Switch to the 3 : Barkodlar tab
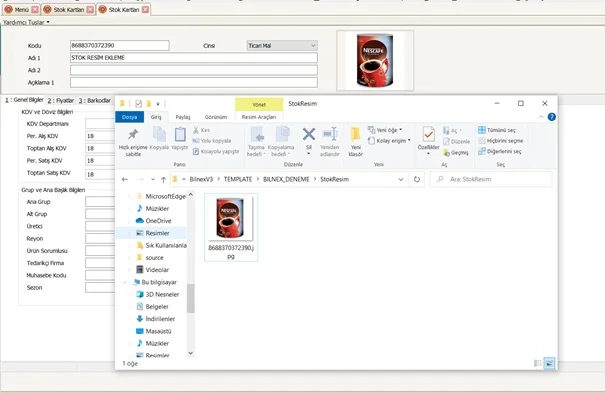 [x=95, y=100]
